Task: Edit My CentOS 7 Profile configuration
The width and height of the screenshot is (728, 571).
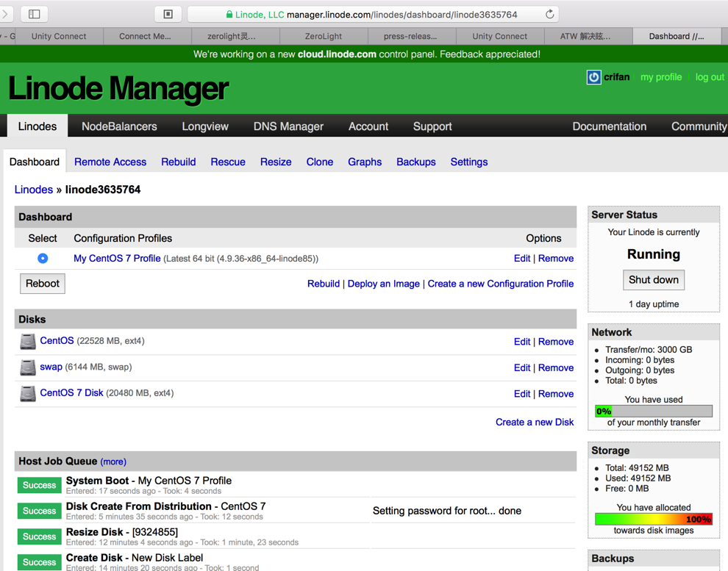Action: [522, 259]
